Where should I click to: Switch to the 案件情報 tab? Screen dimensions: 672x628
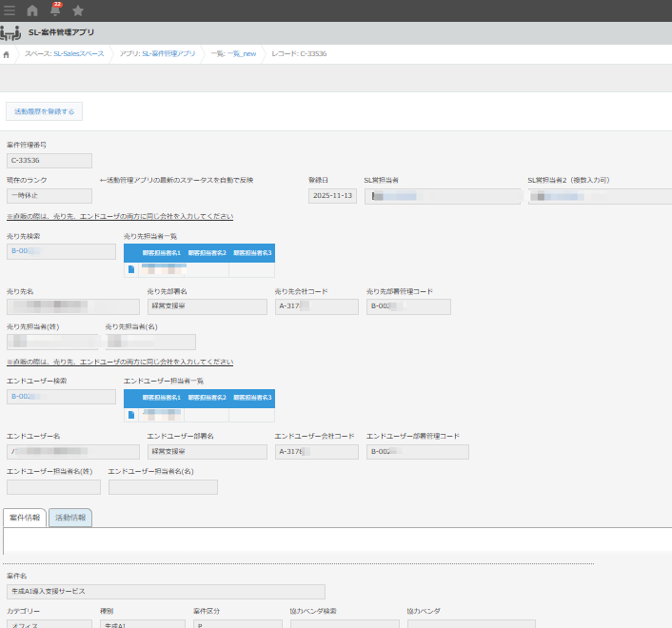[25, 518]
